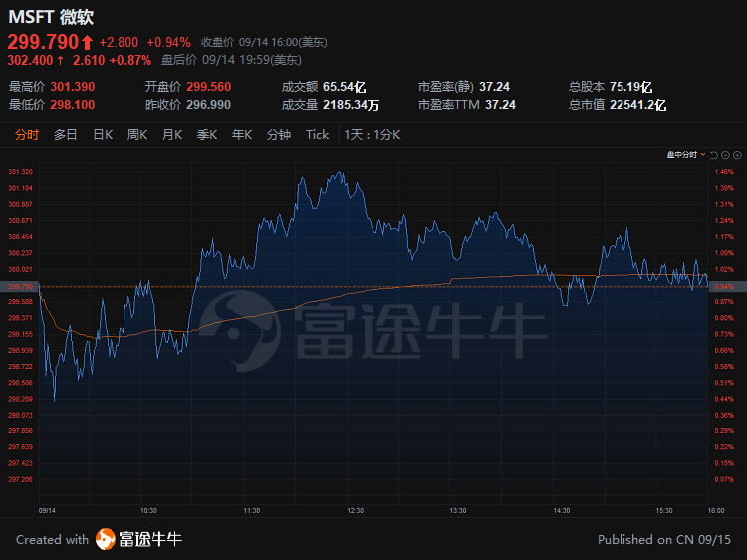Click the after-hours price 302.400
Viewport: 747px width, 560px height.
[30, 60]
